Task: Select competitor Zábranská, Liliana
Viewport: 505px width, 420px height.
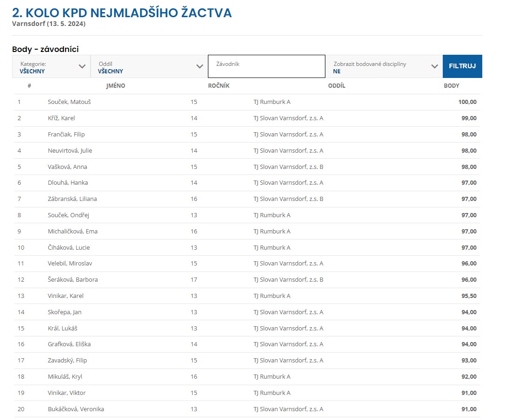Action: click(x=72, y=199)
